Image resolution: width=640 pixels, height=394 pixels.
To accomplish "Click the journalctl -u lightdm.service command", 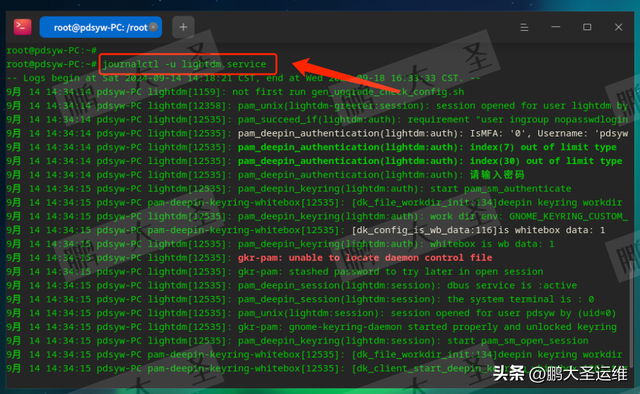I will pos(184,64).
